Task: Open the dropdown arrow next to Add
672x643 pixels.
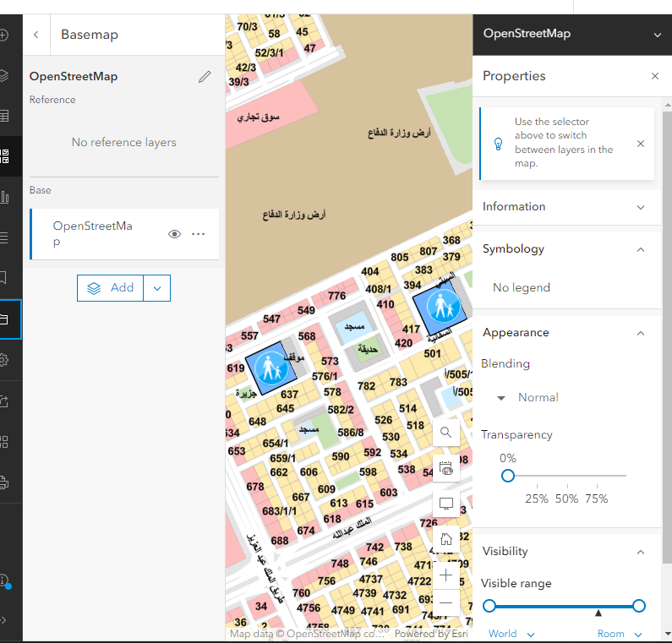Action: 157,288
